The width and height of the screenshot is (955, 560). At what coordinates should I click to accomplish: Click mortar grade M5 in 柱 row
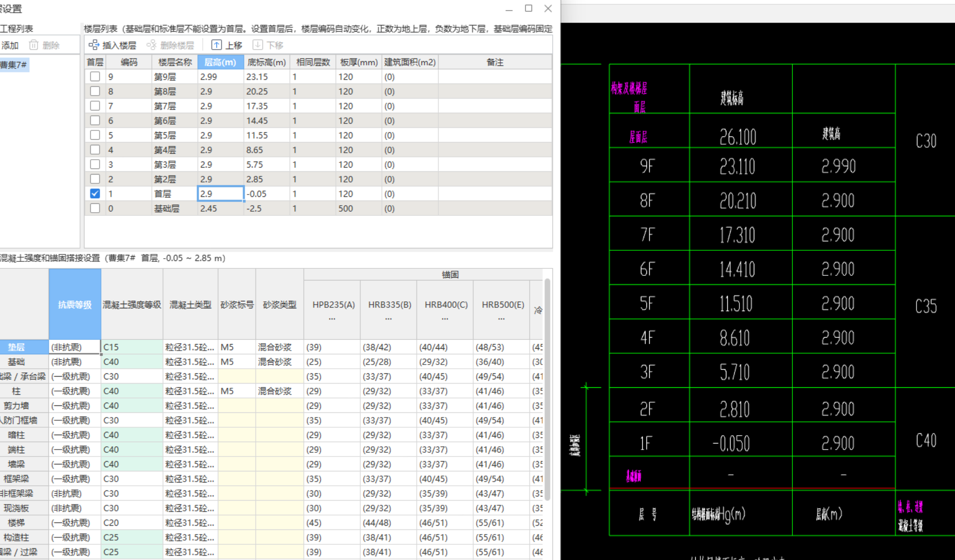(x=237, y=391)
